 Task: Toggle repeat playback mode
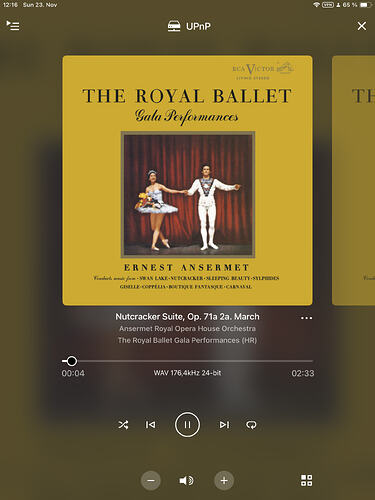251,425
